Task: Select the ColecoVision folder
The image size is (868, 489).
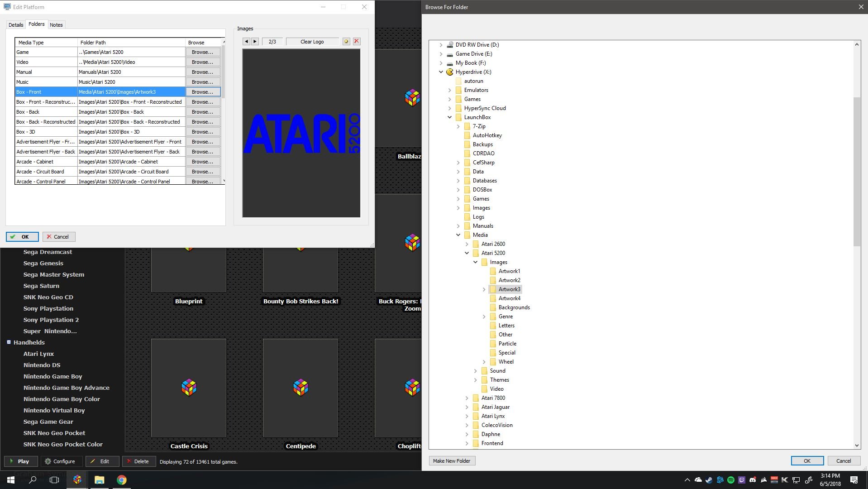Action: pos(497,425)
